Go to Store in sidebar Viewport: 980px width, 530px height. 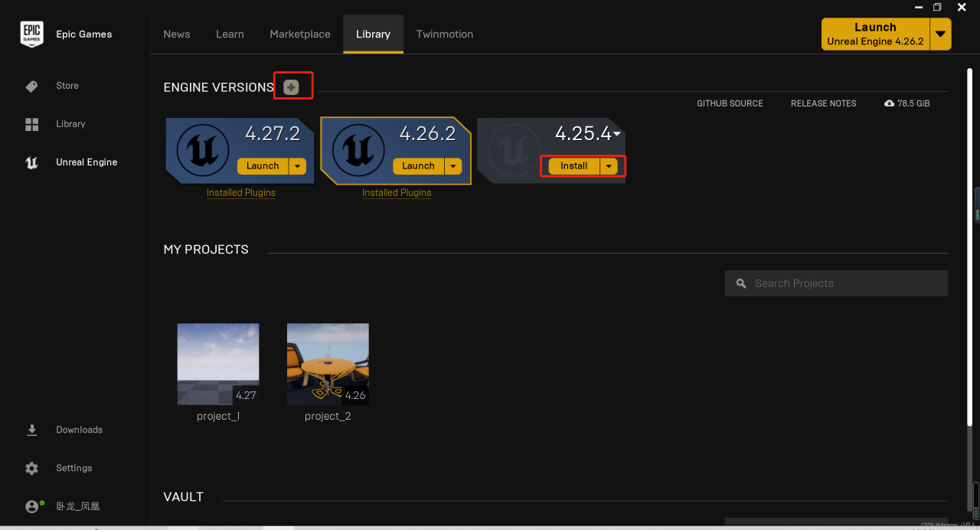click(67, 86)
